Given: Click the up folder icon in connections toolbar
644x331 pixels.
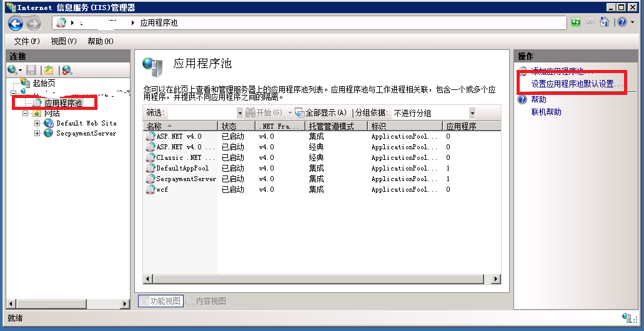Looking at the screenshot, I should pyautogui.click(x=49, y=70).
